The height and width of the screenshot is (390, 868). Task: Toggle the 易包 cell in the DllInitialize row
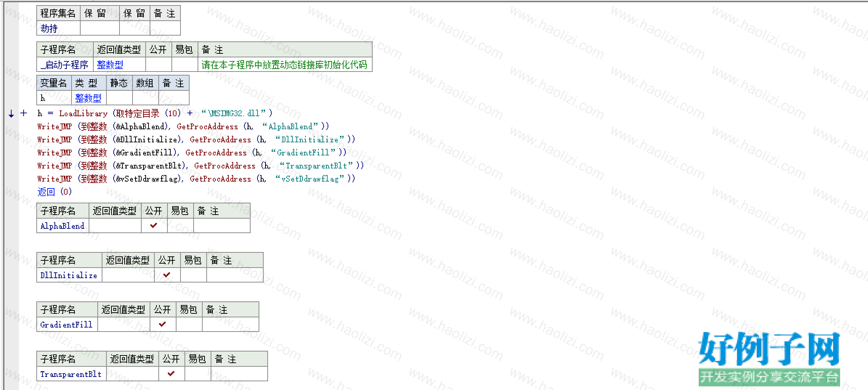click(x=193, y=275)
